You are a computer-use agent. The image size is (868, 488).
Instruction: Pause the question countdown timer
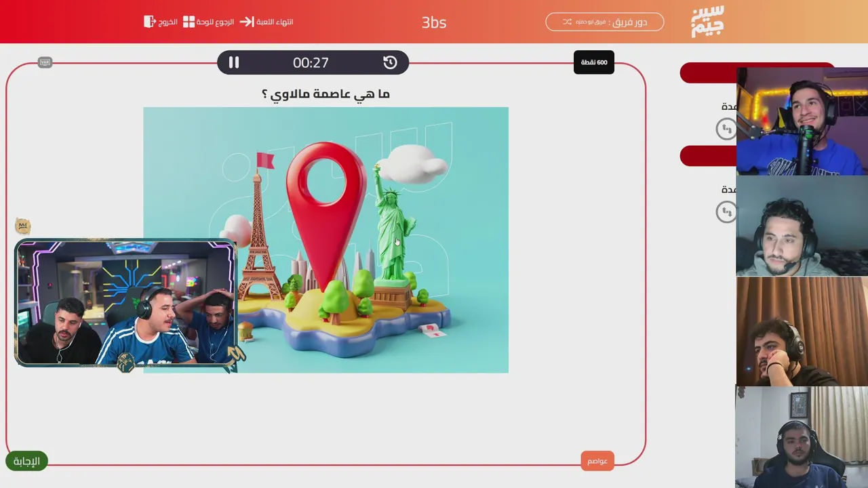click(233, 62)
